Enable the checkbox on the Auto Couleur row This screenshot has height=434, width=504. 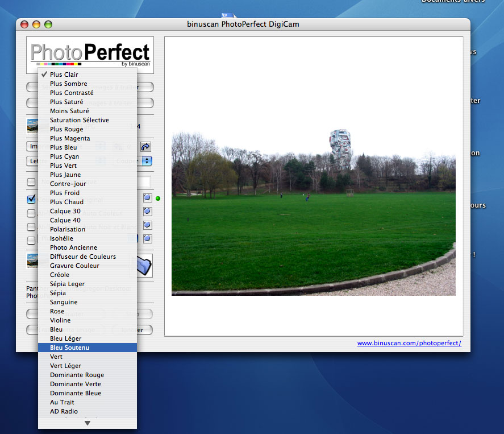coord(31,213)
